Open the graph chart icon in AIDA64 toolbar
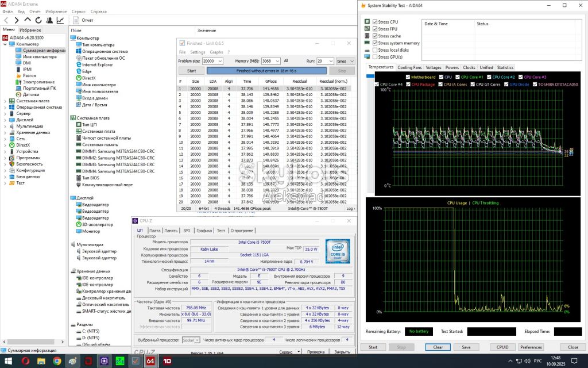The image size is (588, 368). coord(60,20)
